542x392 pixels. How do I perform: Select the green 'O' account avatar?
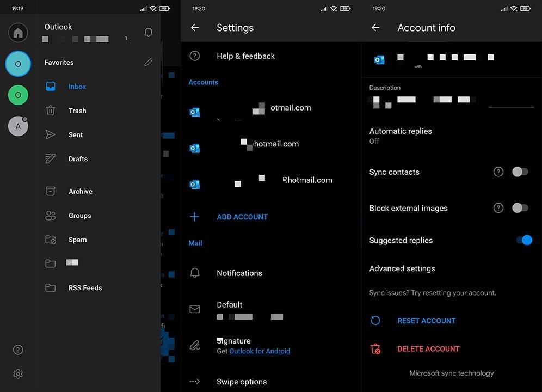18,95
